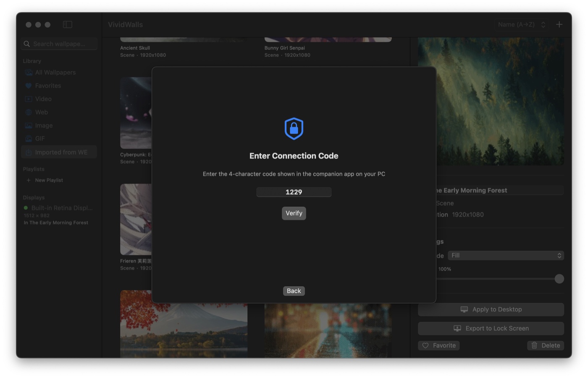Open the Fill scaling mode dropdown
This screenshot has height=378, width=588.
click(x=506, y=255)
